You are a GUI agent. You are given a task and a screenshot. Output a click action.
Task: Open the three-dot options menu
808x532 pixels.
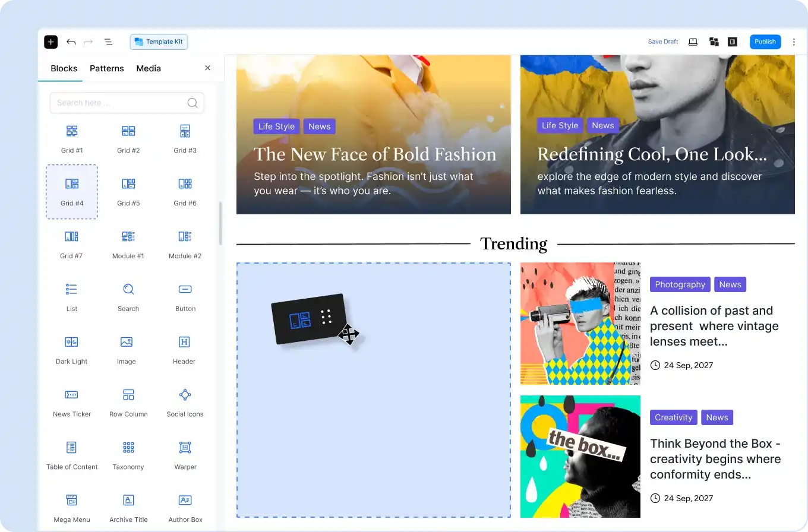(x=794, y=42)
